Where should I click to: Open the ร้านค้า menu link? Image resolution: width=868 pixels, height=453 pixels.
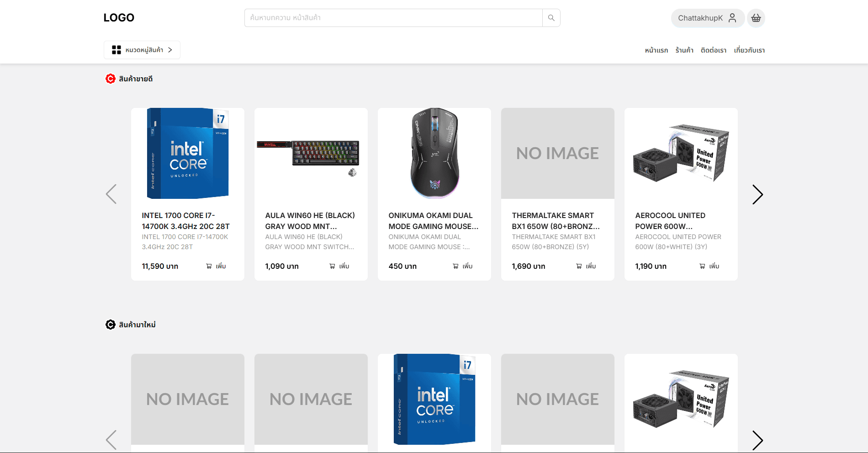click(684, 50)
